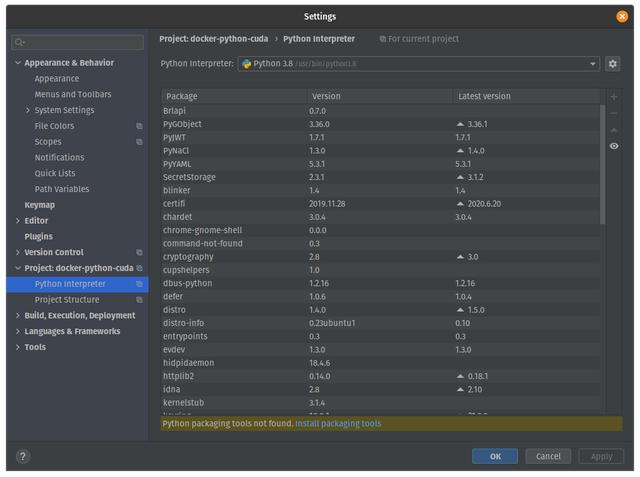The height and width of the screenshot is (477, 640).
Task: Select the distro-info package row
Action: [380, 323]
